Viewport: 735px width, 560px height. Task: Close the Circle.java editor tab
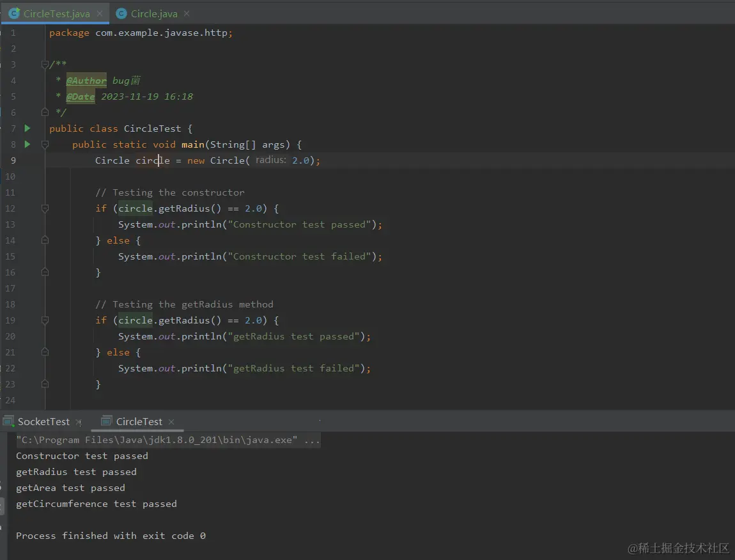point(187,13)
